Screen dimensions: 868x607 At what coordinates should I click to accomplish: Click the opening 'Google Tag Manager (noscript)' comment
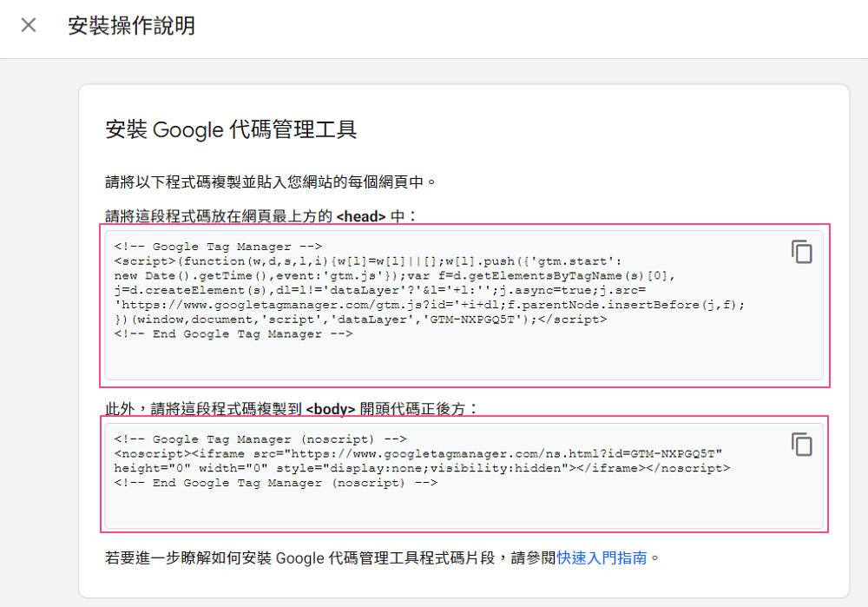coord(260,439)
